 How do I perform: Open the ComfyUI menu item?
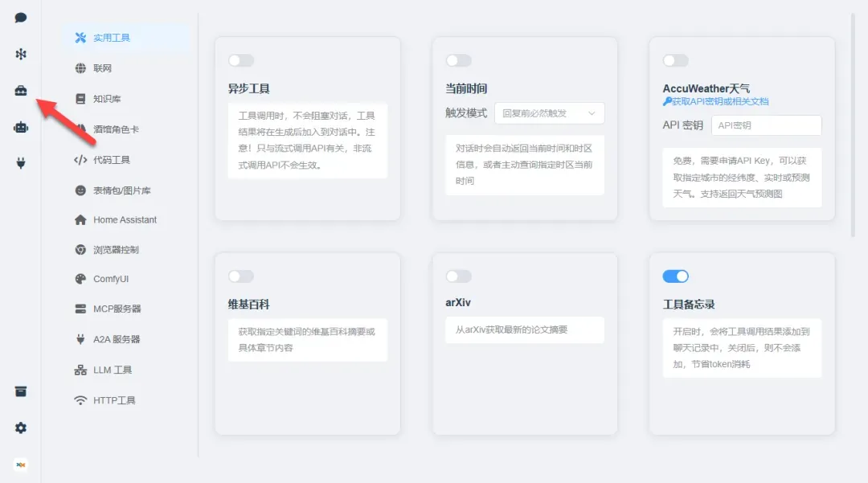coord(126,279)
